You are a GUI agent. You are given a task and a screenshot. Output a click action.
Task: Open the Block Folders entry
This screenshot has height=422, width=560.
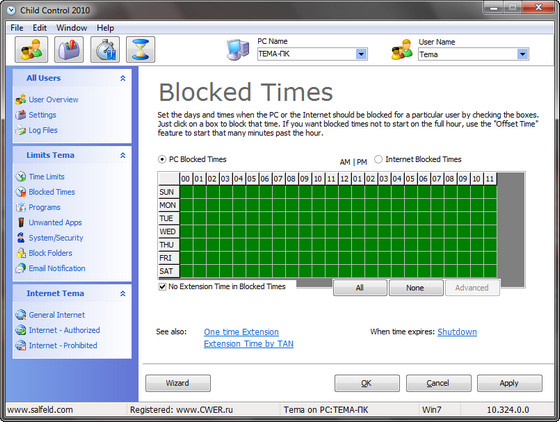tap(50, 253)
